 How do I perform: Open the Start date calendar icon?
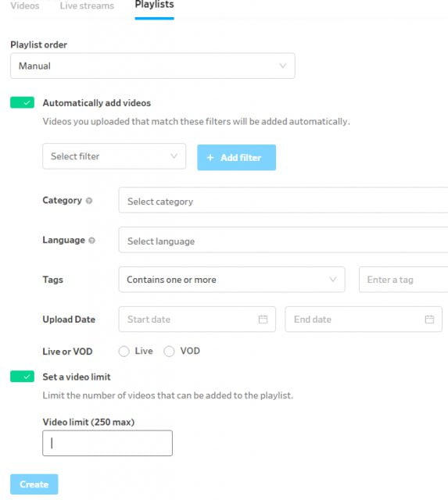[x=263, y=320]
